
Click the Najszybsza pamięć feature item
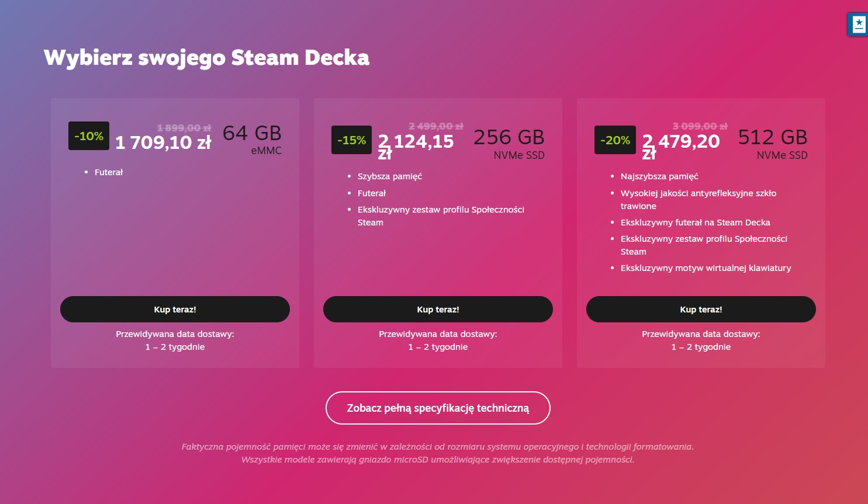659,176
